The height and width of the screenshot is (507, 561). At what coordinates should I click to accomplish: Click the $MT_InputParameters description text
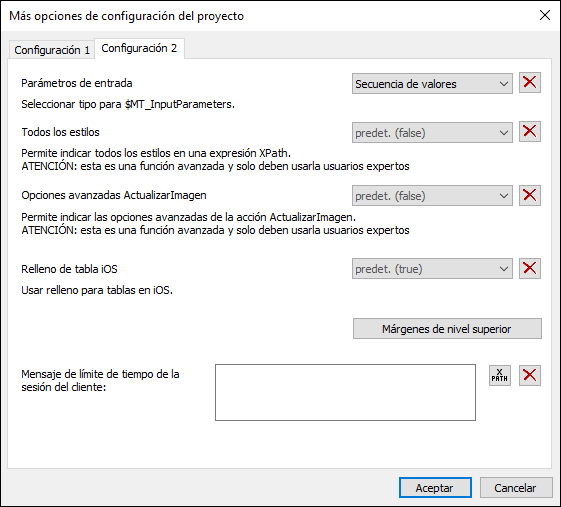pos(128,104)
